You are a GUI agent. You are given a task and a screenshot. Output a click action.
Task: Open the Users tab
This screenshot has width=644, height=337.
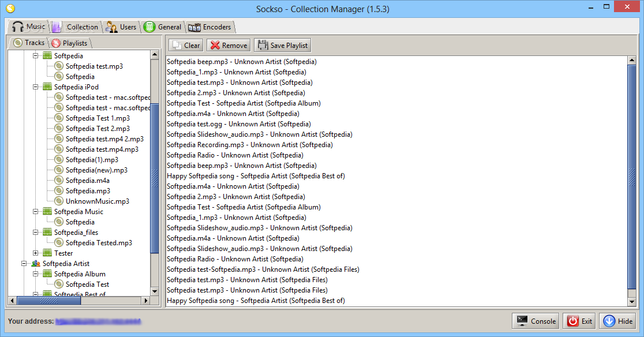pos(121,27)
